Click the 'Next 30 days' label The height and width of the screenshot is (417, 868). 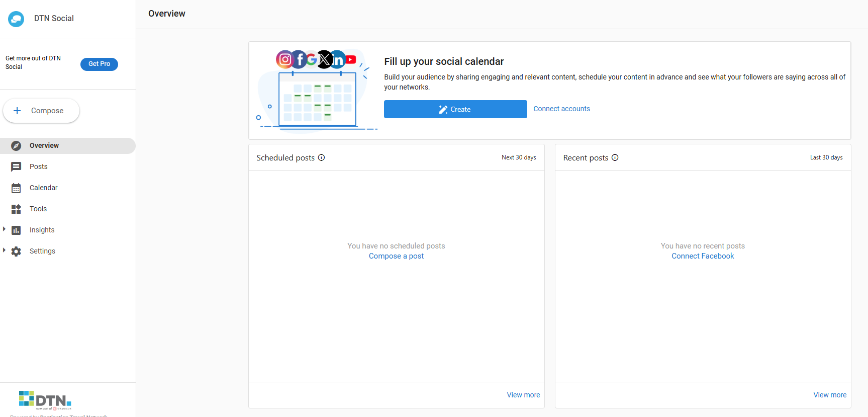[519, 157]
